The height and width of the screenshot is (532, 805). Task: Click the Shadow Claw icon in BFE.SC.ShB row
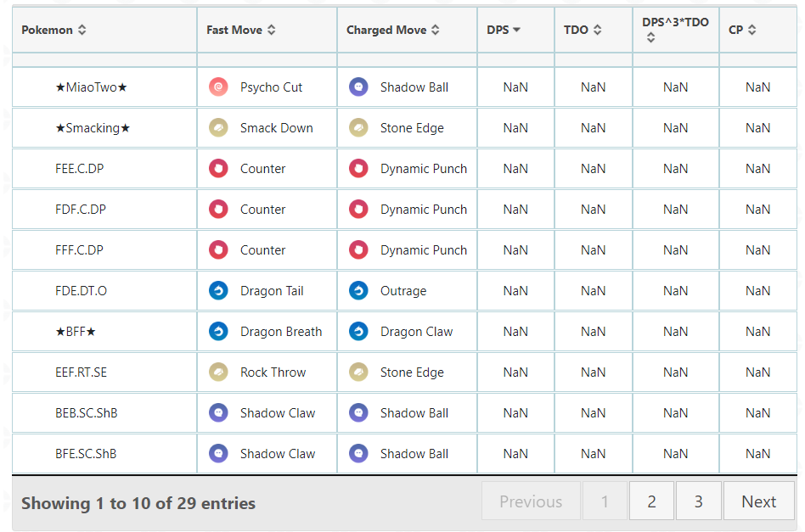218,453
